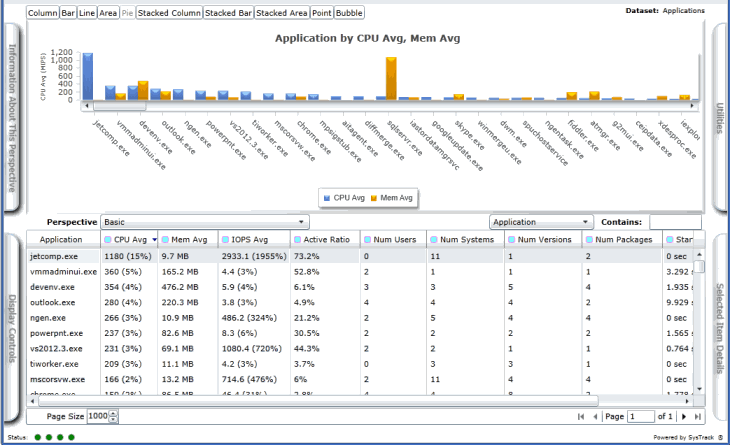Toggle the Active Ratio column chart indicator
Image resolution: width=730 pixels, height=445 pixels.
297,240
